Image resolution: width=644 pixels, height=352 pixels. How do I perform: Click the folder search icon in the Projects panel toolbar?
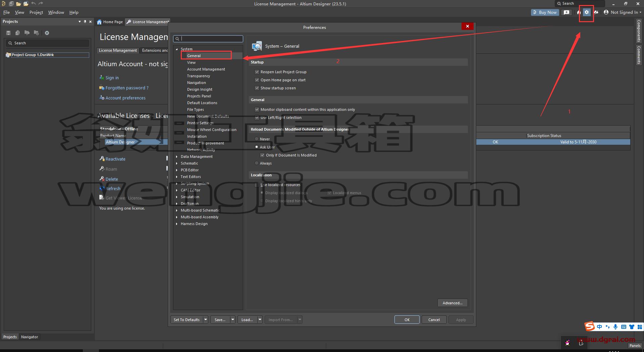[x=27, y=33]
